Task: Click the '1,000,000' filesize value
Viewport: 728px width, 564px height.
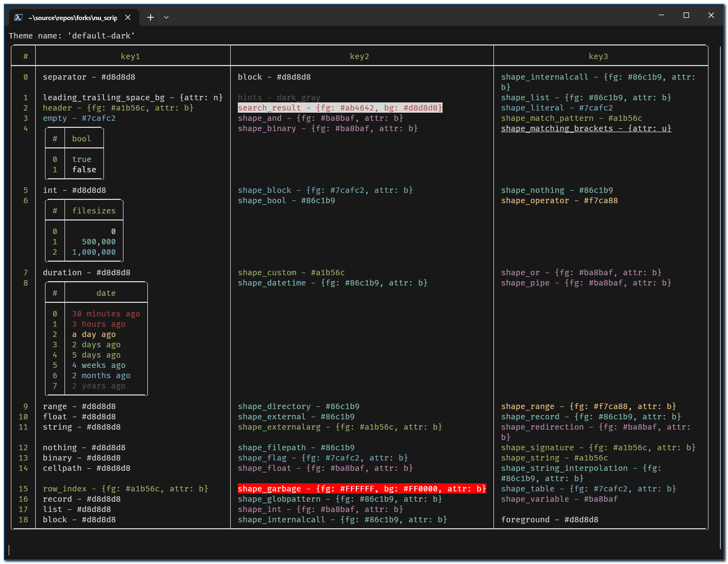Action: coord(94,252)
